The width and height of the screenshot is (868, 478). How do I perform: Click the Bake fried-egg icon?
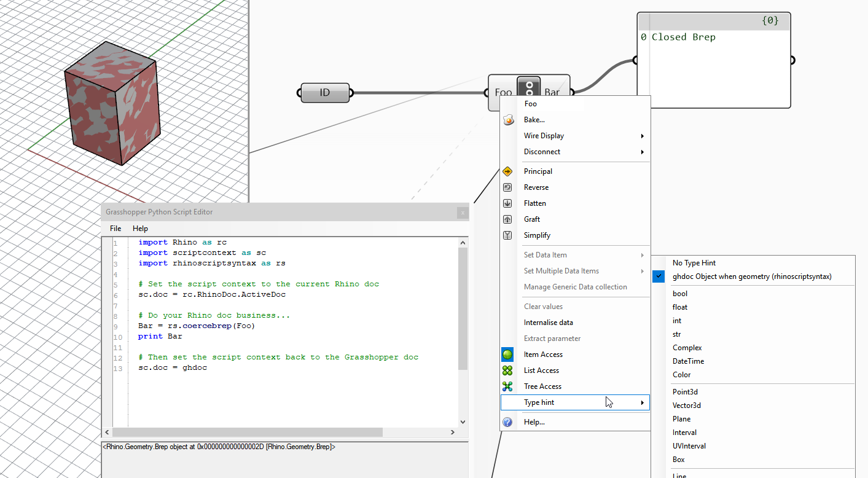tap(507, 120)
